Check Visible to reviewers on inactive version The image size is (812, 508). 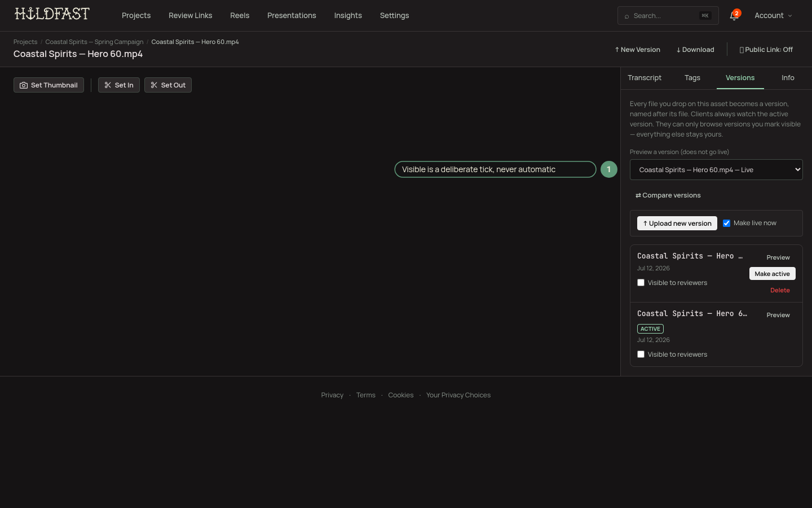click(641, 283)
